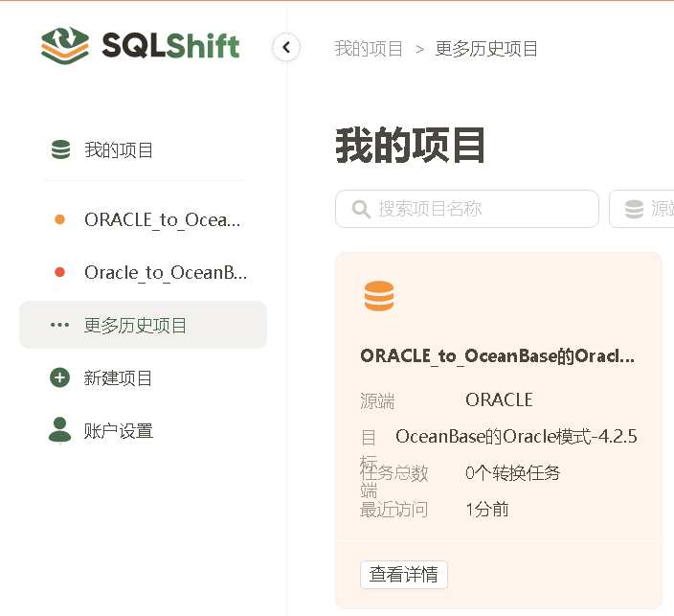Image resolution: width=674 pixels, height=616 pixels.
Task: Focus the 搜索项目名称 search field
Action: coord(467,209)
